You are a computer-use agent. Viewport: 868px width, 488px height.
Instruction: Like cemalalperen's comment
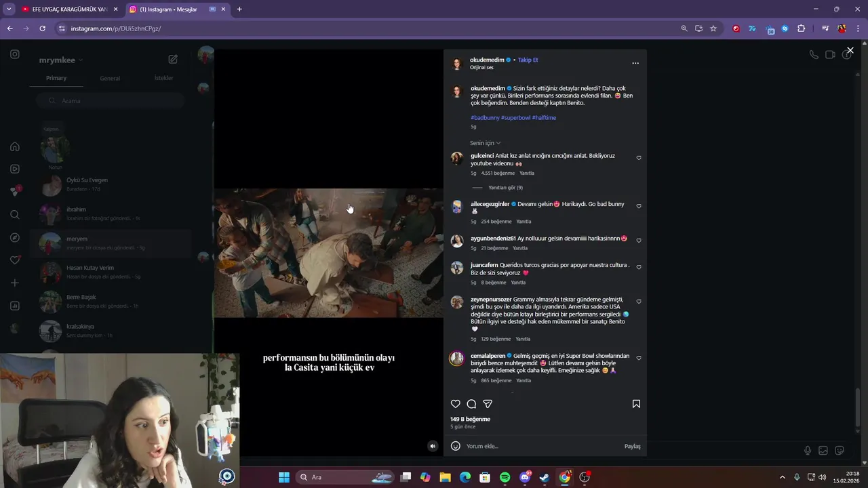pos(639,358)
